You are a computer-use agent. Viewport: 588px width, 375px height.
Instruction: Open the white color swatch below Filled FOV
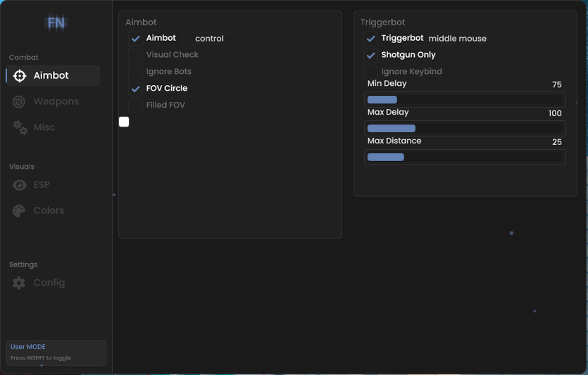(x=124, y=122)
